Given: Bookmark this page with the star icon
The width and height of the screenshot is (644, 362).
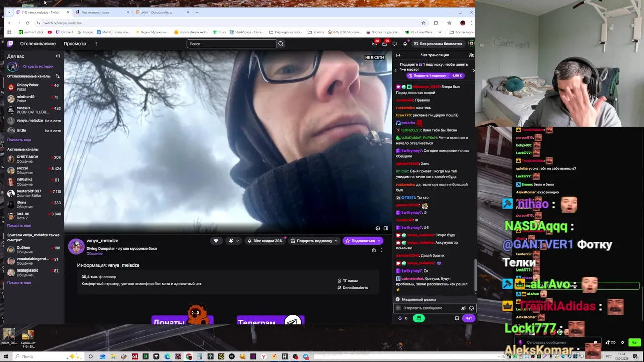Looking at the screenshot, I should click(423, 23).
